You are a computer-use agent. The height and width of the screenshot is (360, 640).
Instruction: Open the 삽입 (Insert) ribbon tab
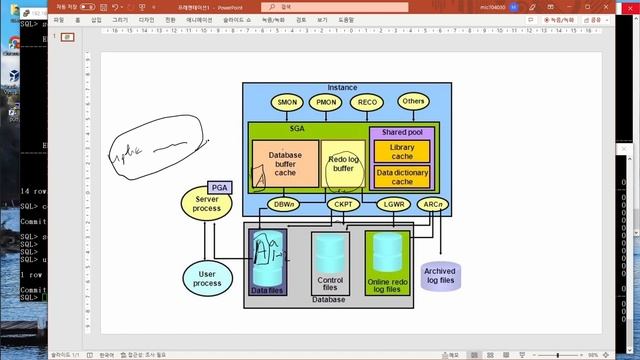[96, 20]
